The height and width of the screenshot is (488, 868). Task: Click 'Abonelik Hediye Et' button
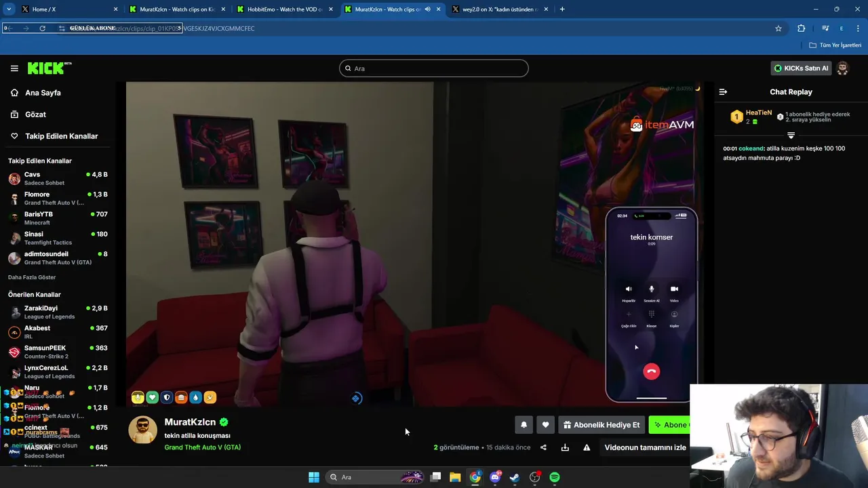[601, 425]
